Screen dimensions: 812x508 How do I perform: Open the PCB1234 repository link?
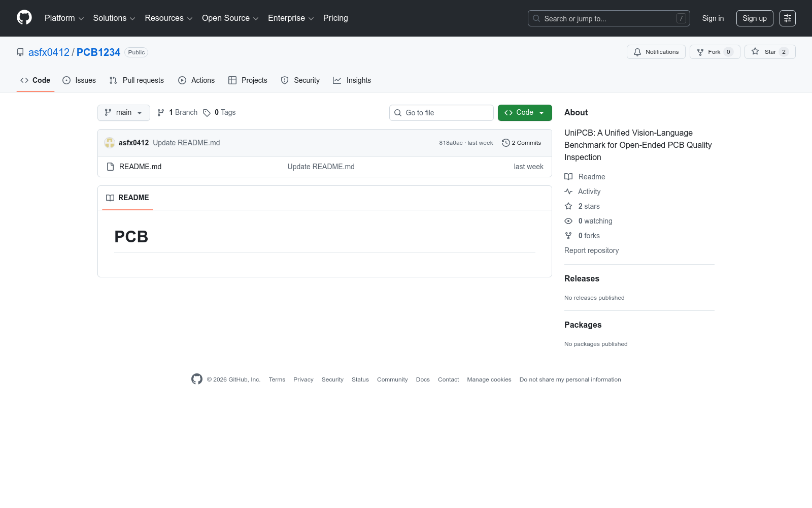[98, 52]
